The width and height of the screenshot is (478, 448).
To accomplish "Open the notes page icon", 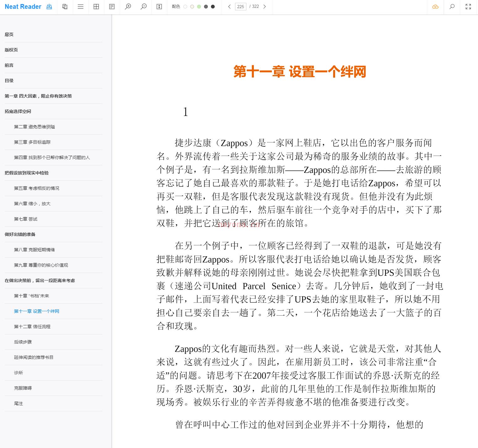I will pyautogui.click(x=112, y=7).
